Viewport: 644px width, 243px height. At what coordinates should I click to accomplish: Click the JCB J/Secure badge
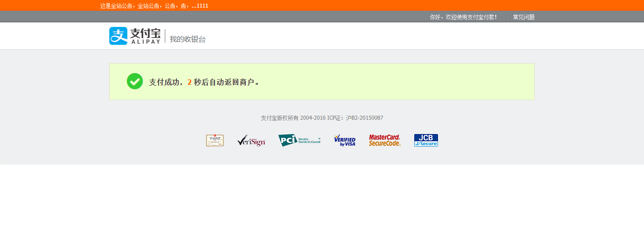(426, 140)
